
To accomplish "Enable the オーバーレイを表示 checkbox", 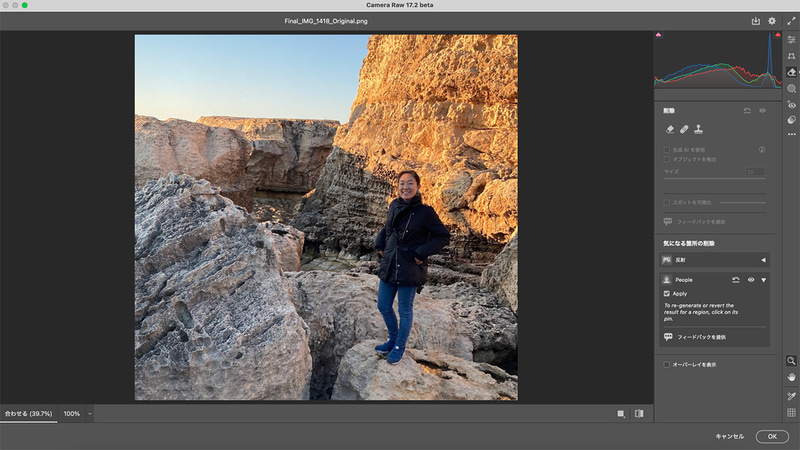I will (x=667, y=365).
